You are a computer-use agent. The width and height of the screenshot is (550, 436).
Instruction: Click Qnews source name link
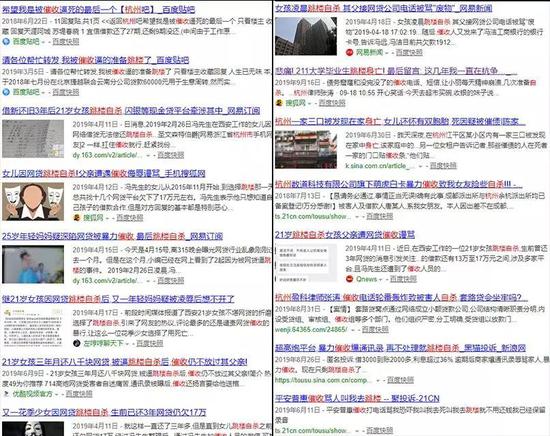(367, 279)
